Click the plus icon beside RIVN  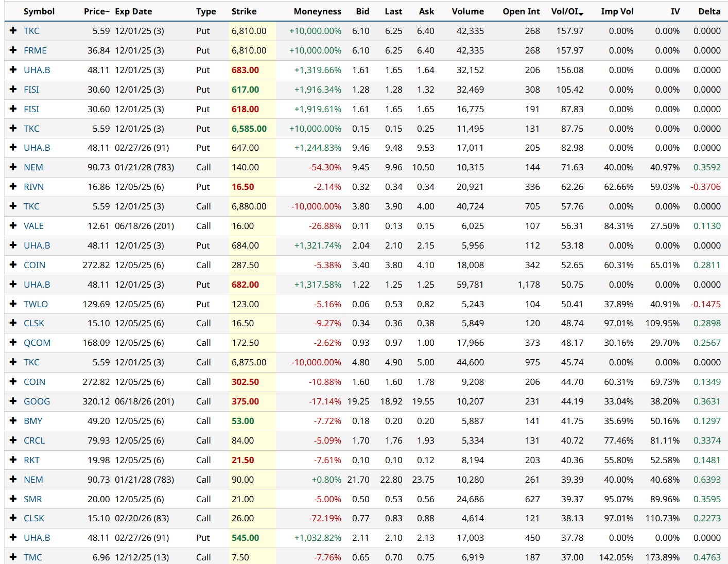(13, 187)
